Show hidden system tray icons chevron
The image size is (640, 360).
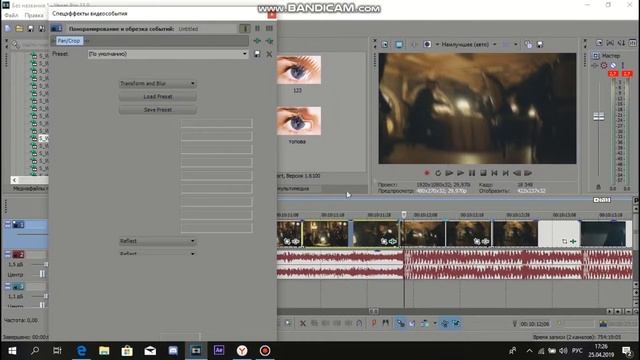coord(529,351)
